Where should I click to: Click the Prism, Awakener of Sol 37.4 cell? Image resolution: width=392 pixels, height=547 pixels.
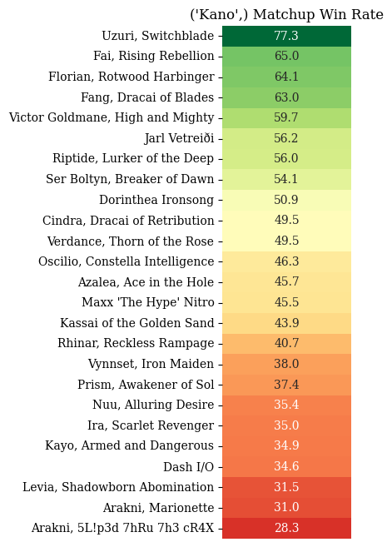286,385
